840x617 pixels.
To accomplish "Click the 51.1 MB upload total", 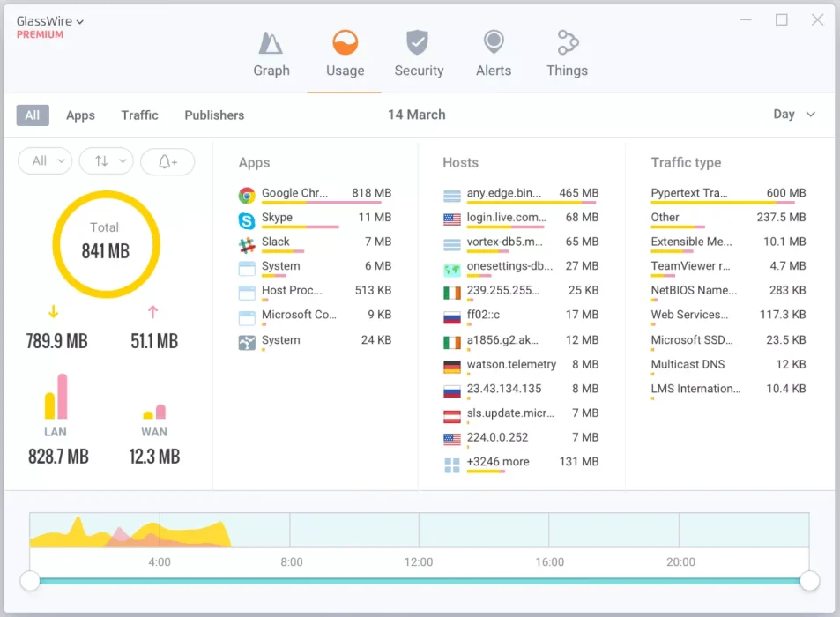I will click(154, 341).
